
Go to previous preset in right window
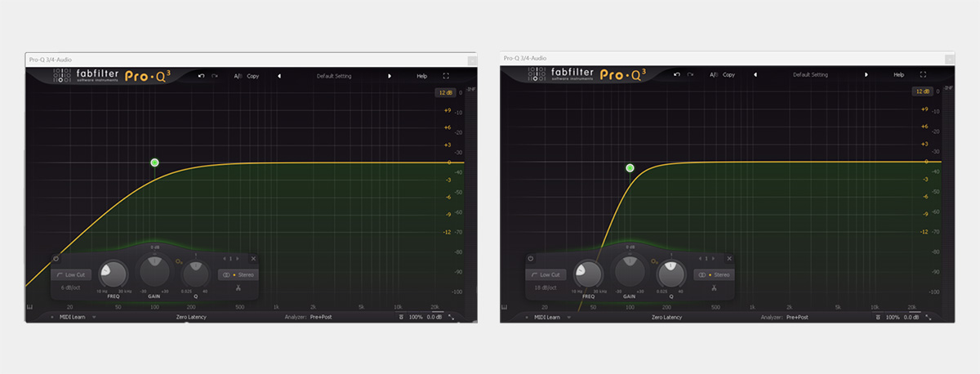(x=755, y=74)
